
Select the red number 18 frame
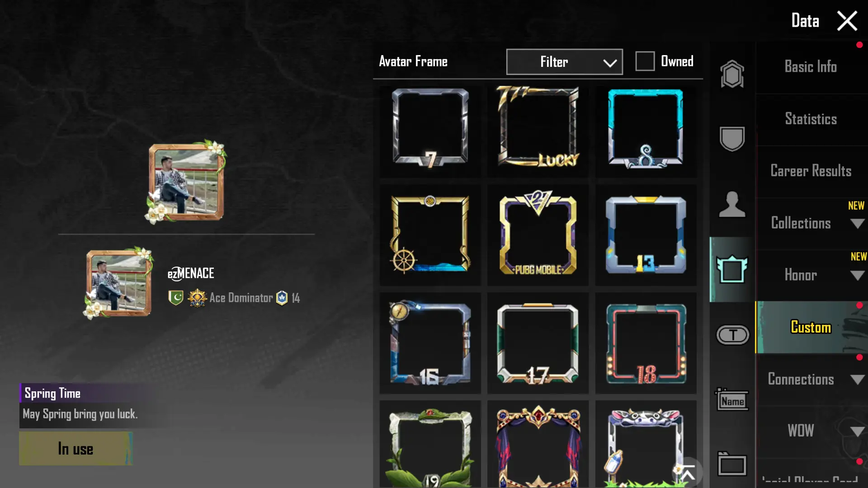pyautogui.click(x=646, y=343)
